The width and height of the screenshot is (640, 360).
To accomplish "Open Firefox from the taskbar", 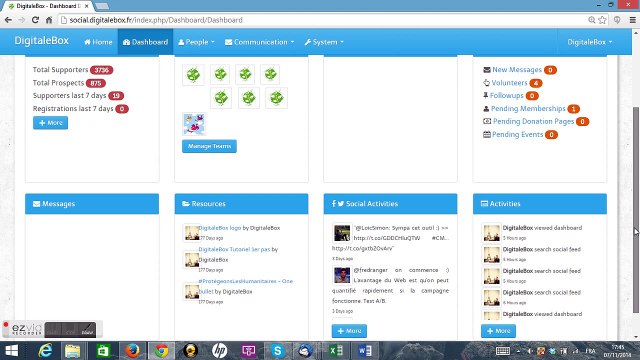I will tap(132, 351).
